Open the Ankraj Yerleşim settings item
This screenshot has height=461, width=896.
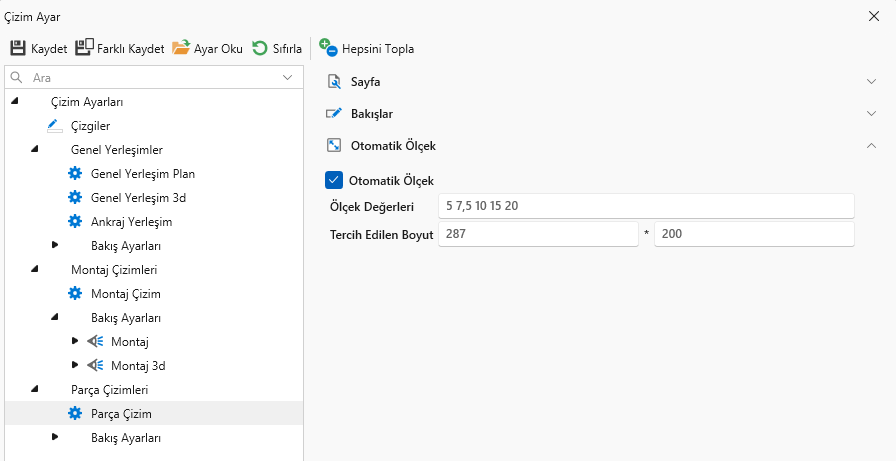click(x=131, y=222)
